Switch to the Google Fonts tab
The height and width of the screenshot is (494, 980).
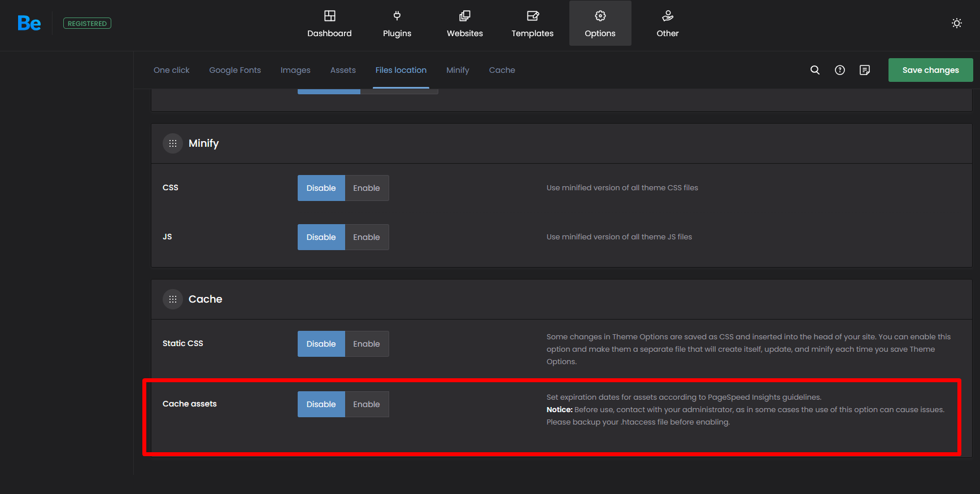click(x=235, y=70)
